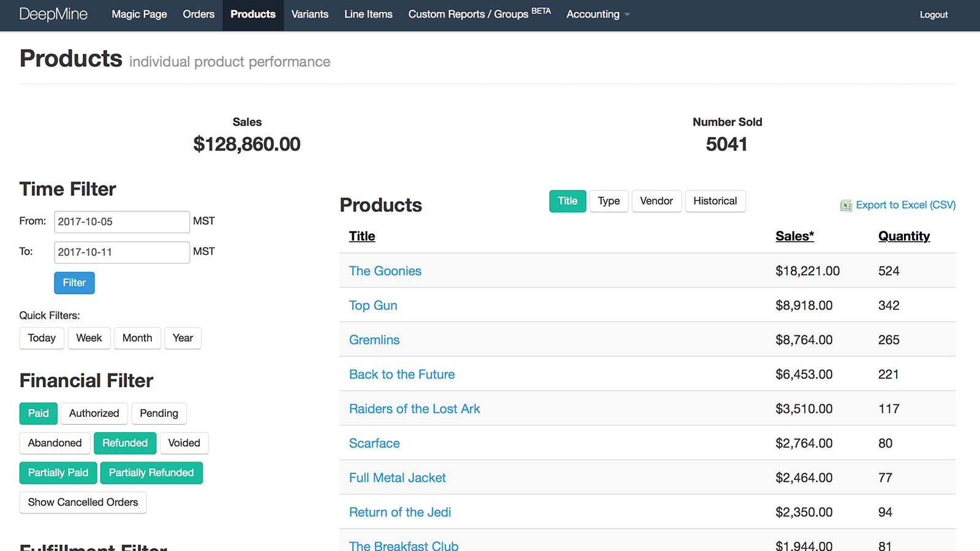Switch to the Vendor view
This screenshot has height=551, width=980.
tap(656, 201)
